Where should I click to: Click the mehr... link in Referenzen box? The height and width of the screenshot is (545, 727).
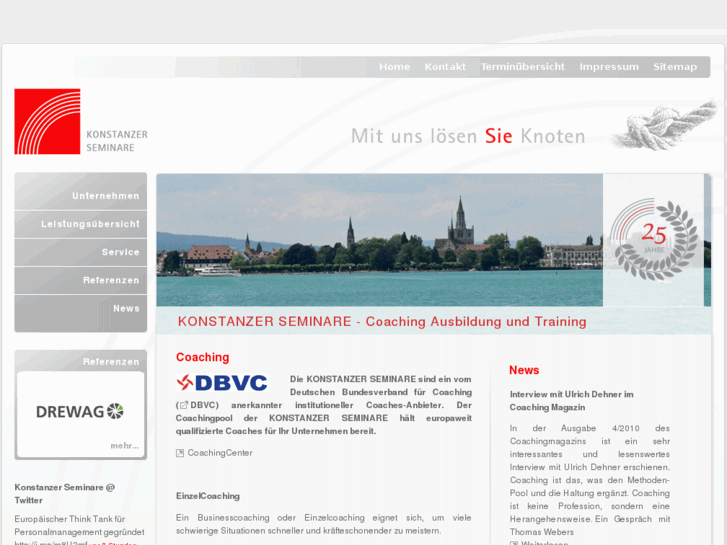(124, 446)
